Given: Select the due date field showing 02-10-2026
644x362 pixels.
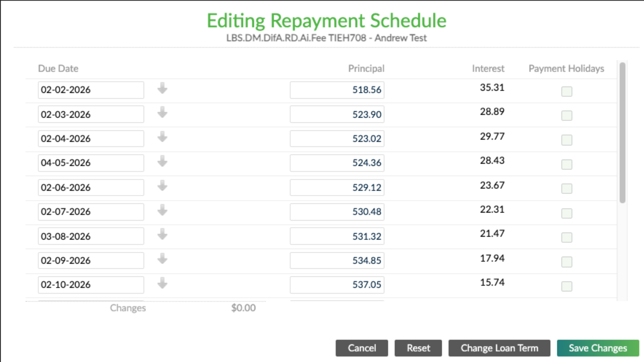Looking at the screenshot, I should 91,284.
